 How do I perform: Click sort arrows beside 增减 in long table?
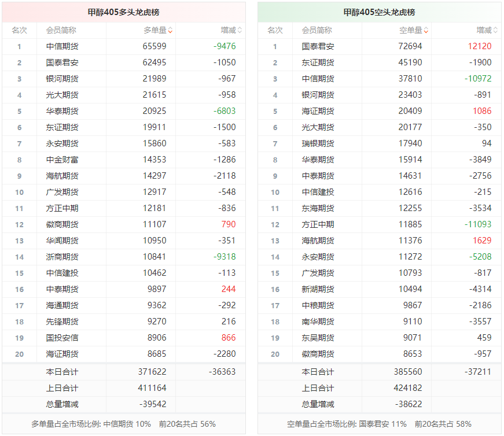coord(240,31)
